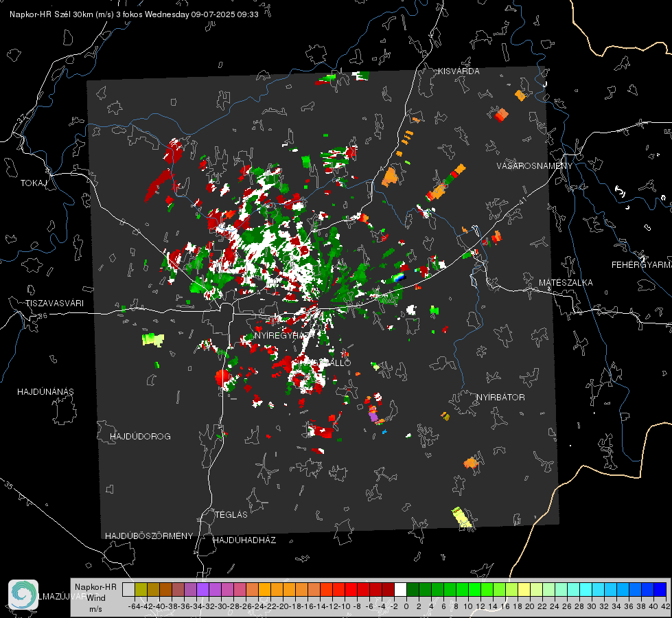Pick the purple swatch between -34 and -32
Viewport: 672px width, 618px height.
pos(202,589)
